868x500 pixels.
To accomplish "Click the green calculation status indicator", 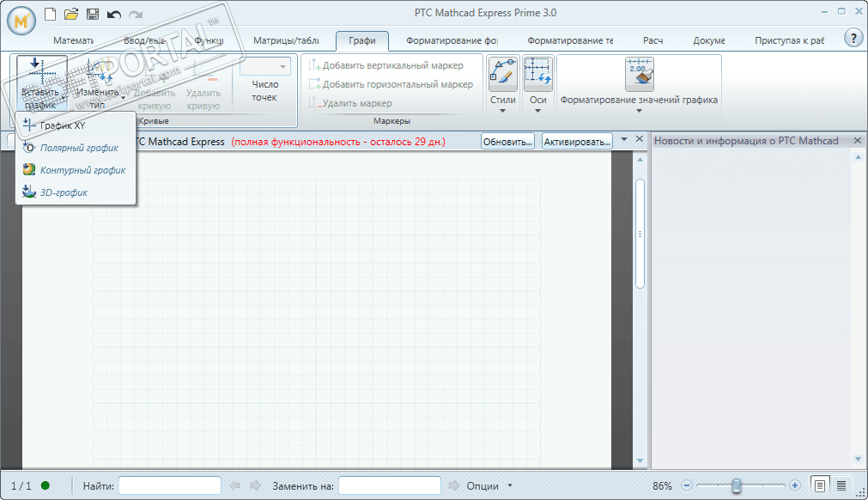I will 46,485.
